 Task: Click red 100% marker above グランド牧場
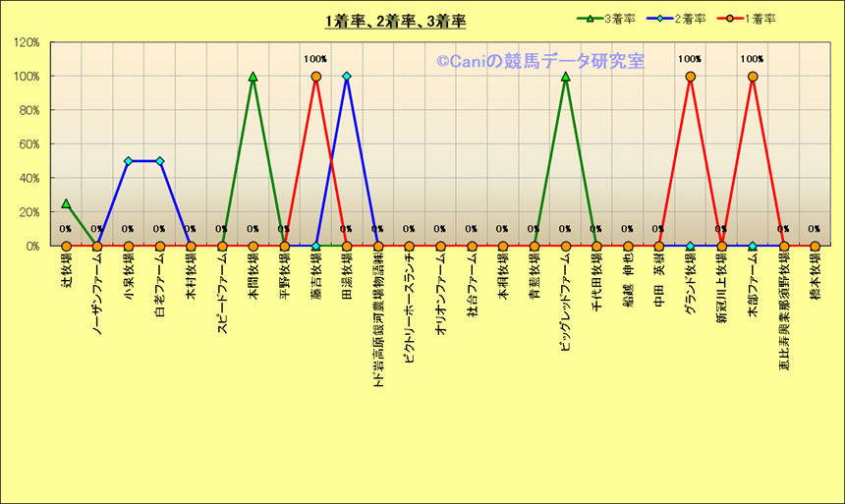coord(690,77)
